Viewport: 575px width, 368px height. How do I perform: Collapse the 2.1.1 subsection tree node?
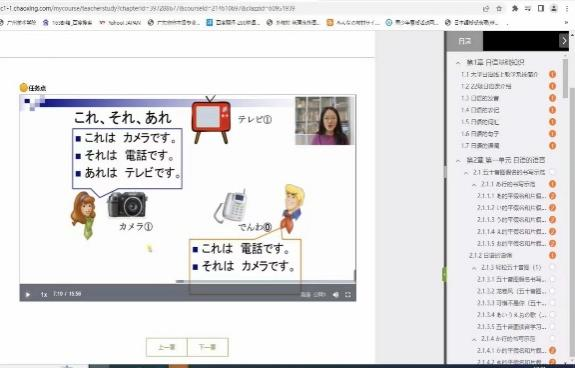tap(474, 184)
